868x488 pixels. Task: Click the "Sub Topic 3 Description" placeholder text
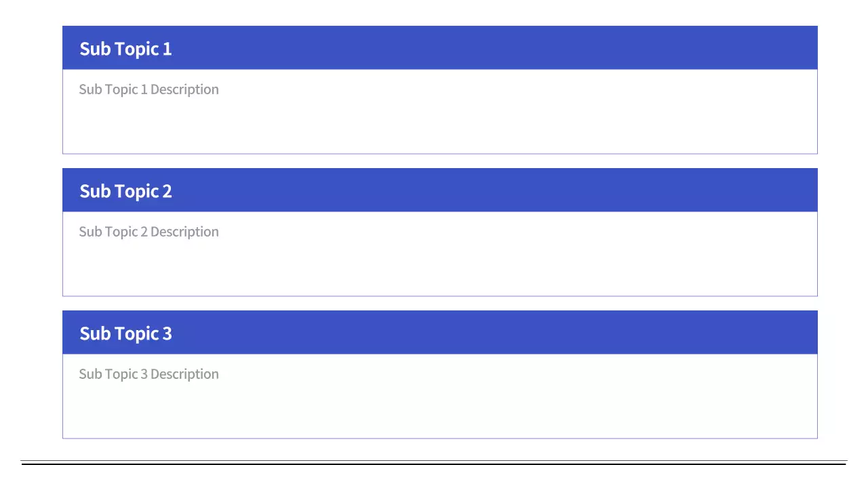click(x=149, y=374)
